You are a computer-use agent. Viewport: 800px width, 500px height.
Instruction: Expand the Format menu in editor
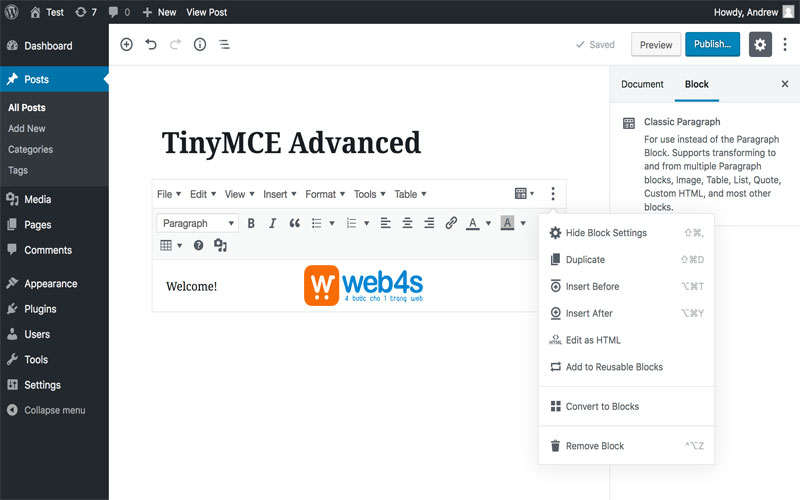tap(325, 194)
